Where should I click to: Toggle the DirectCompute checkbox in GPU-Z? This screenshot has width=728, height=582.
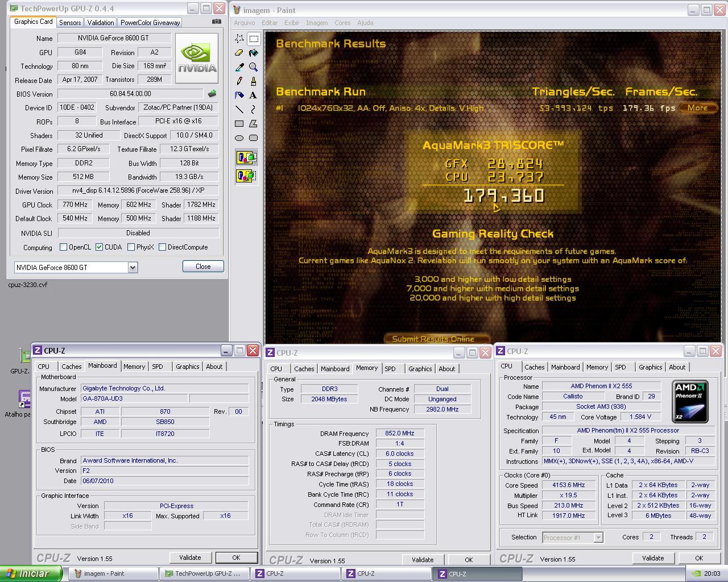coord(163,247)
